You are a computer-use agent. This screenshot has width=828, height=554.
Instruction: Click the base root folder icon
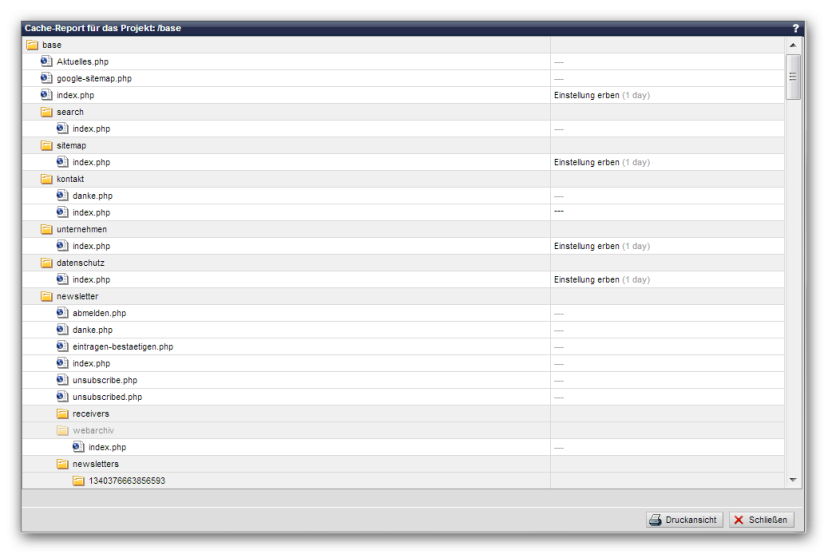32,45
